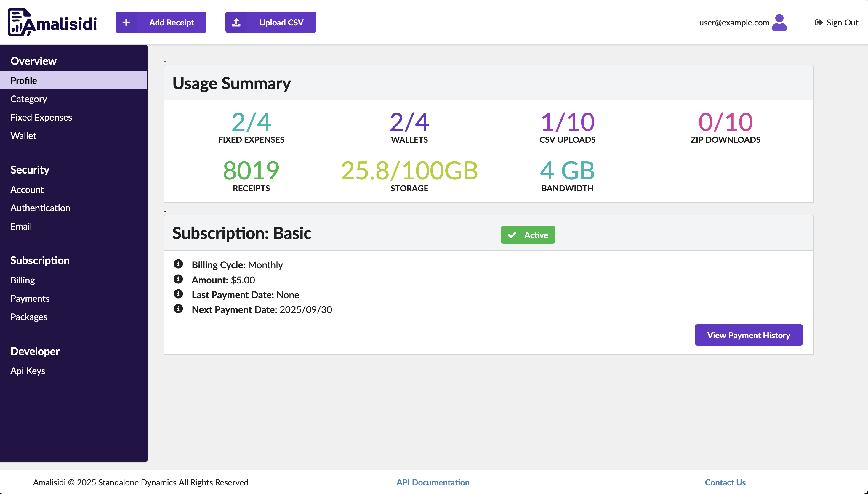Click the sign out arrow icon
868x494 pixels.
[x=819, y=23]
